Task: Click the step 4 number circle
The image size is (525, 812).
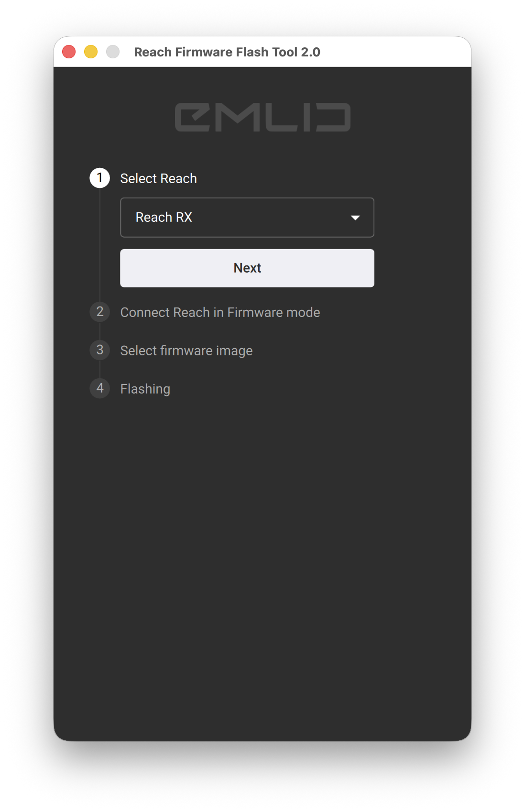Action: [99, 388]
